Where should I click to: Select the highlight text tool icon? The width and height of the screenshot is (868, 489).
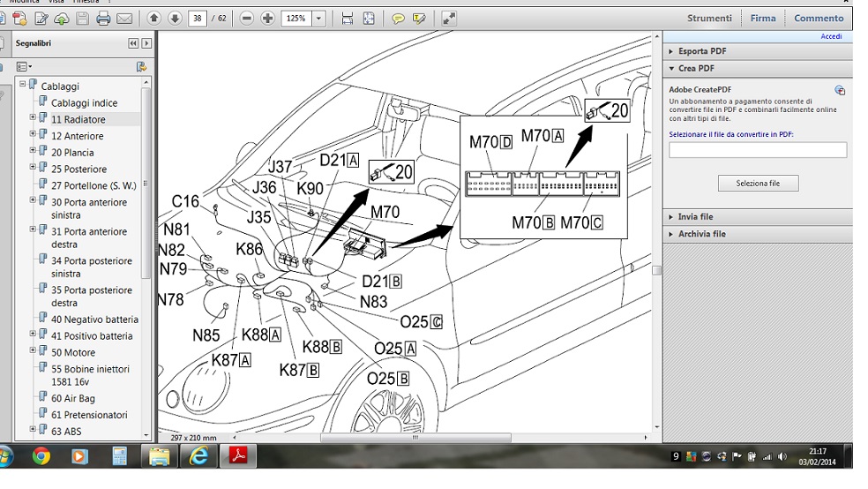coord(419,19)
